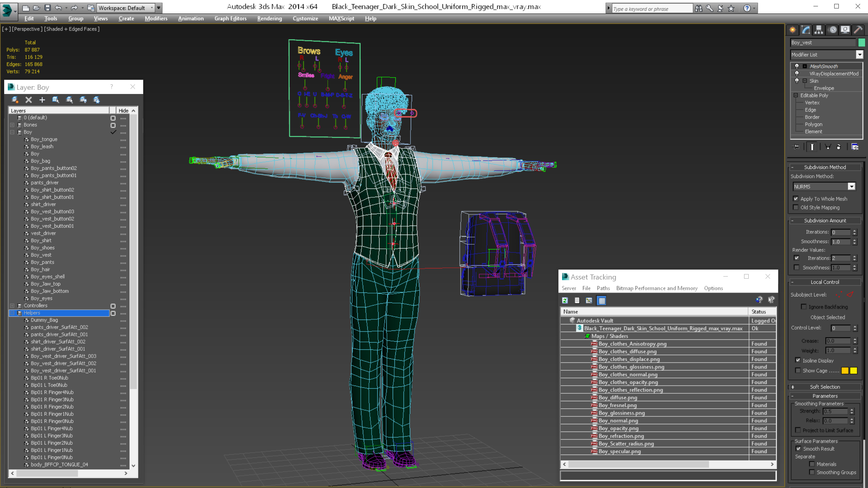The height and width of the screenshot is (488, 868).
Task: Click Configure Modifier Sets icon
Action: pyautogui.click(x=854, y=146)
